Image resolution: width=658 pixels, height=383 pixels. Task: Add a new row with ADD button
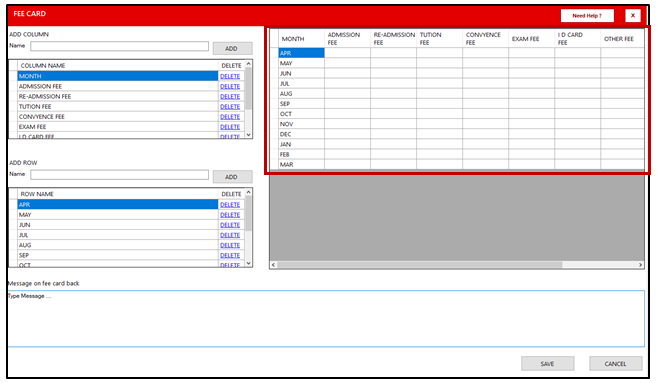tap(232, 177)
